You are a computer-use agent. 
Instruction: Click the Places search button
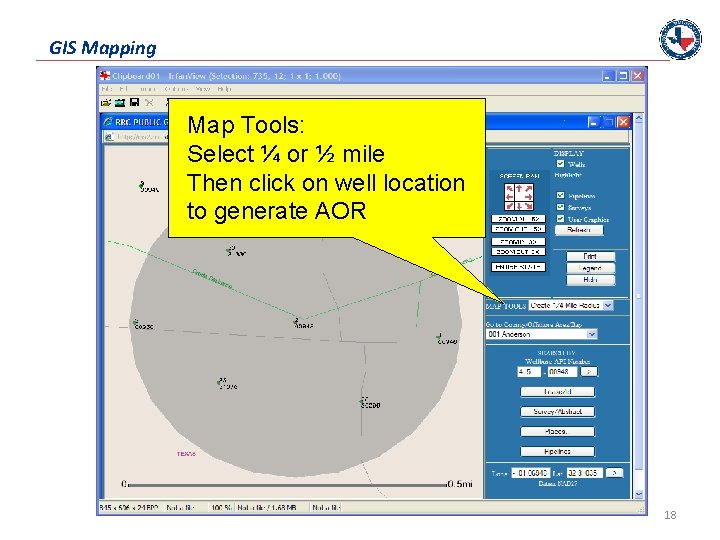[x=557, y=432]
